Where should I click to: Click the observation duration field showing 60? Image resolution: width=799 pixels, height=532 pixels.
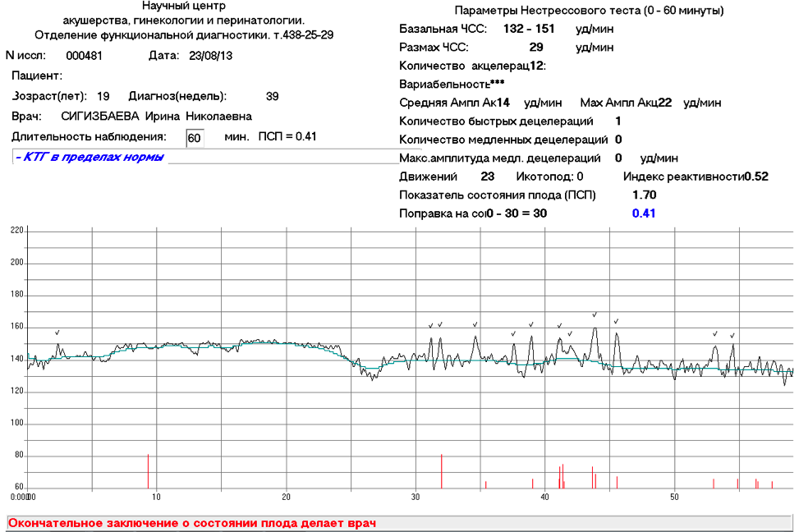195,138
